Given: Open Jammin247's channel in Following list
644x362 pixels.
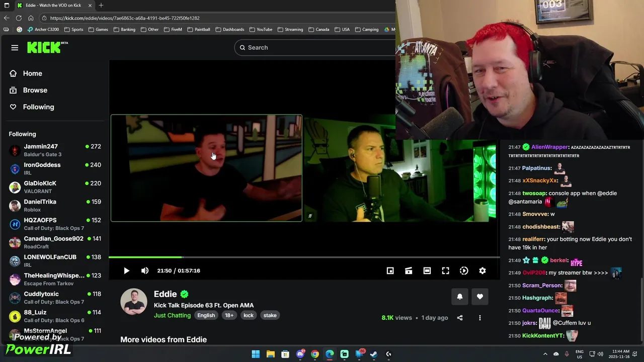Looking at the screenshot, I should point(55,150).
